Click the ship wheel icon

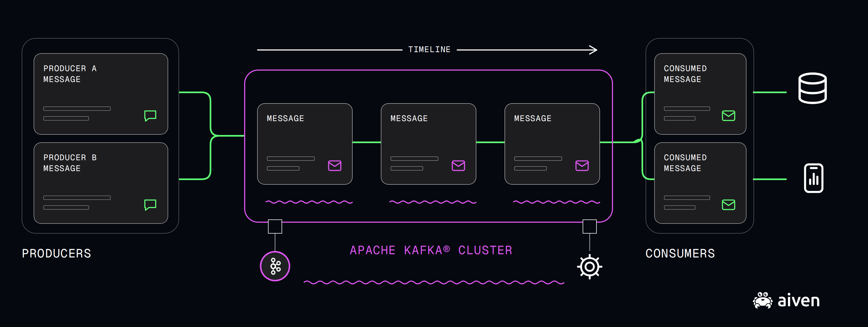pos(589,267)
